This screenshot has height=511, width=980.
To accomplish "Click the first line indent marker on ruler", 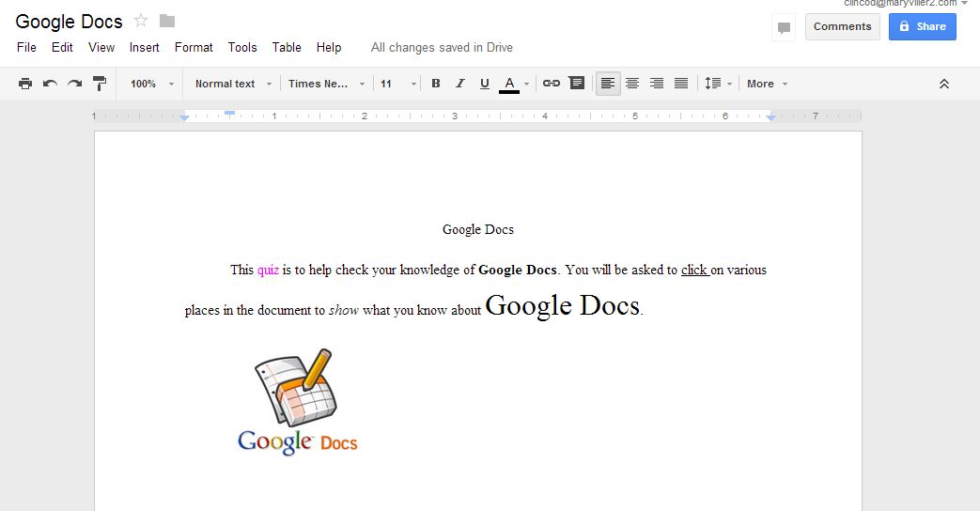I will (x=229, y=113).
